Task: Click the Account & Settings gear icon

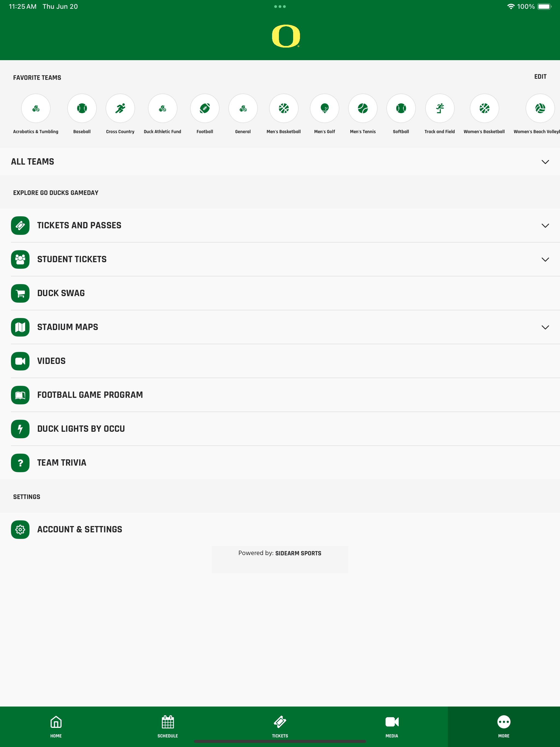Action: [x=20, y=530]
